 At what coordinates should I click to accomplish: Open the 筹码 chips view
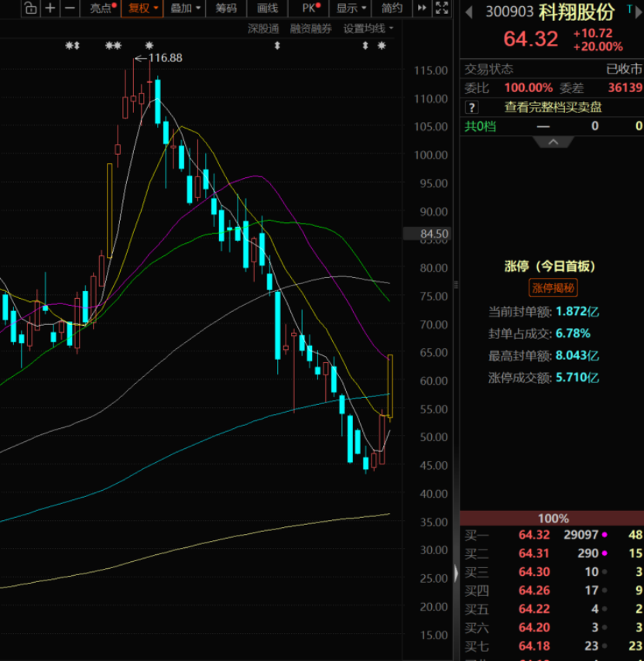(x=226, y=8)
